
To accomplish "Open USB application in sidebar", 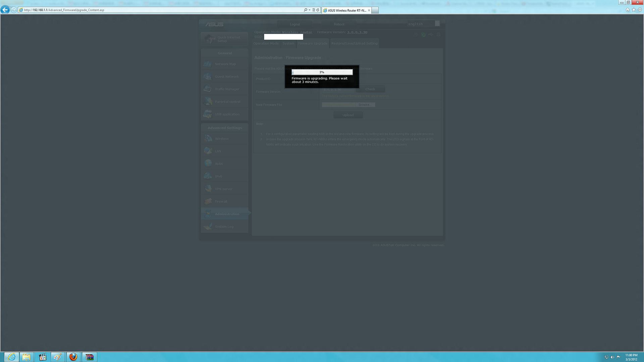I will [227, 114].
